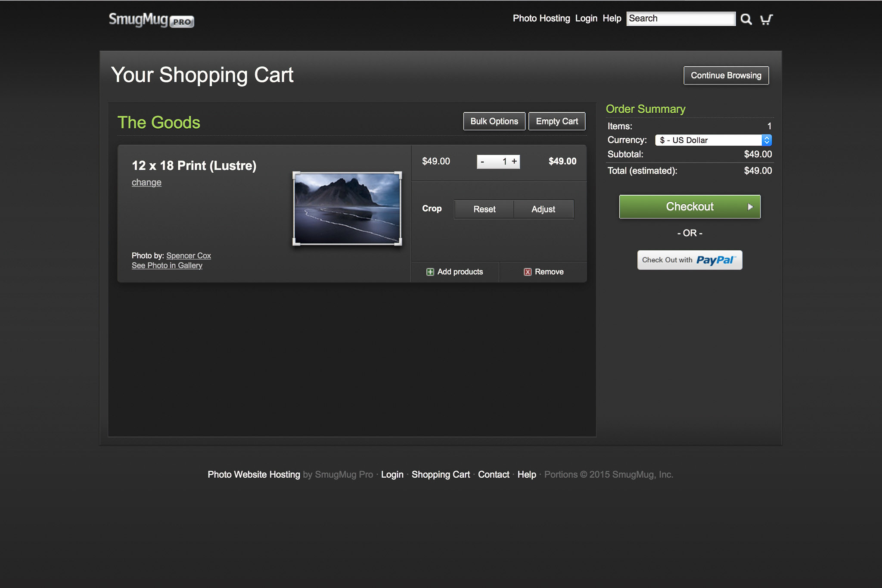Click the Checkout button
882x588 pixels.
[x=689, y=207]
